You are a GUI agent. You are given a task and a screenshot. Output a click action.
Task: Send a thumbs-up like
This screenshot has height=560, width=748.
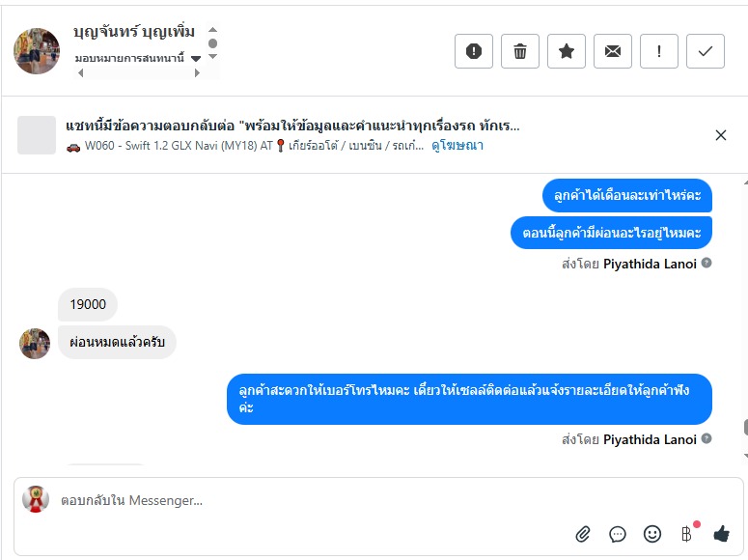(721, 534)
